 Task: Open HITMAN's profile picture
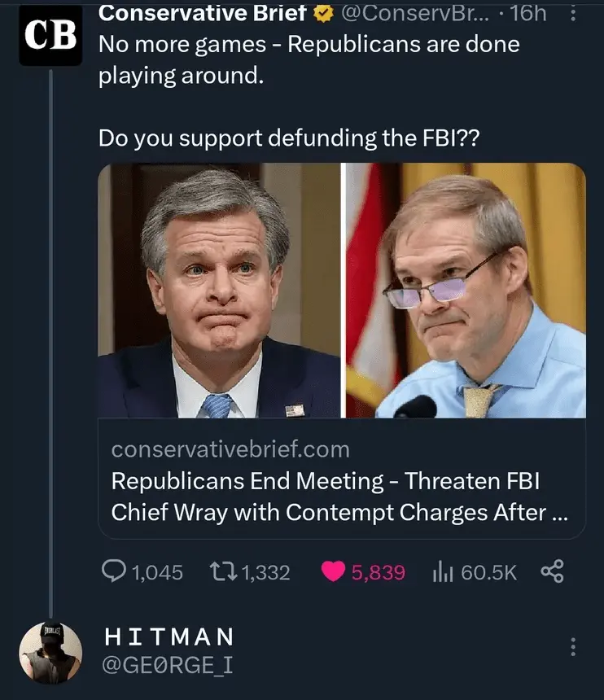coord(50,653)
